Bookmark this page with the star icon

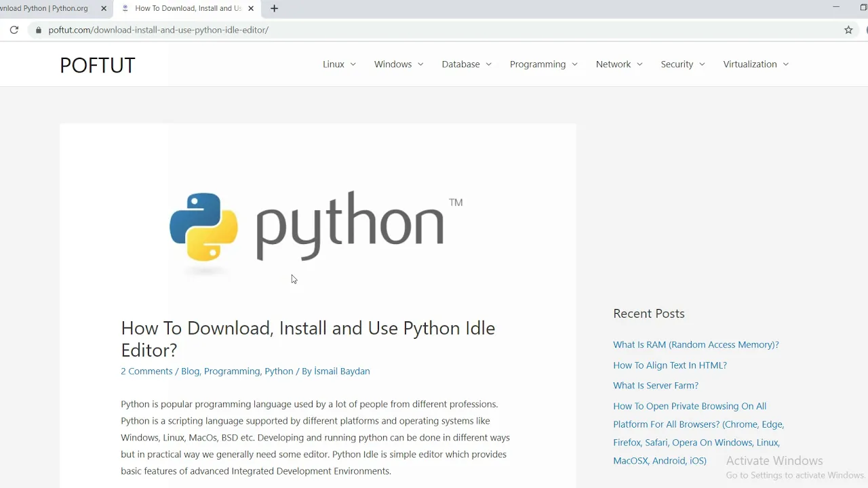coord(848,30)
